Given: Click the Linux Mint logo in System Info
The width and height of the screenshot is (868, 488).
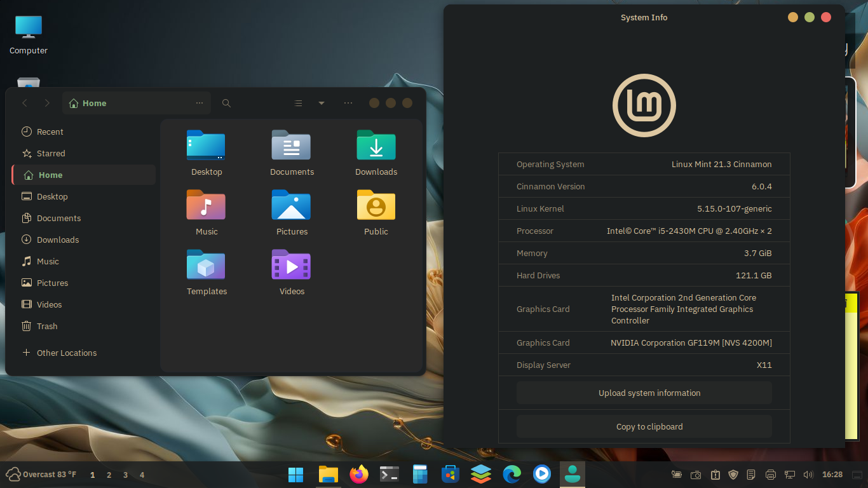Looking at the screenshot, I should pos(644,105).
